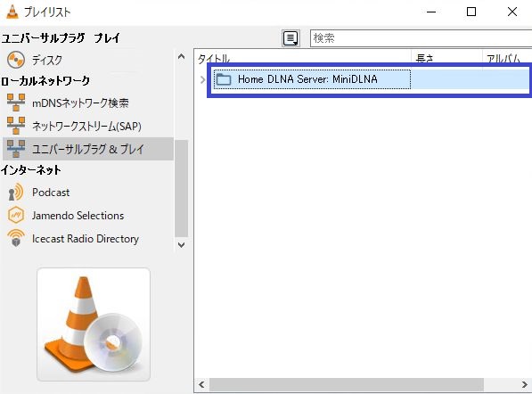Click in the 検索 search field
Screen dimensions: 532x394
pyautogui.click(x=421, y=38)
